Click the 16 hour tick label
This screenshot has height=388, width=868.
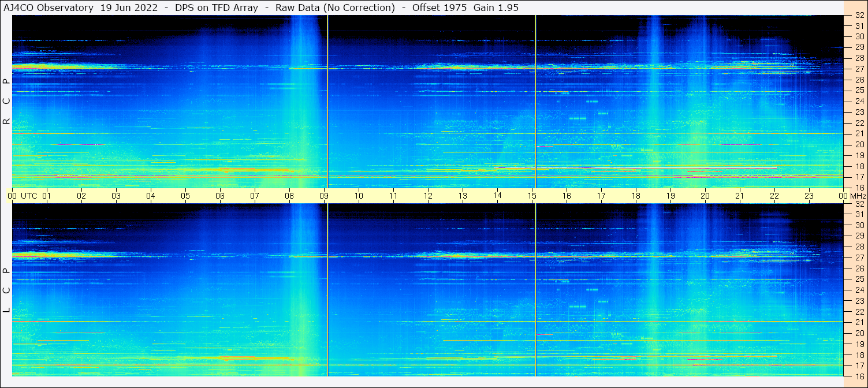click(567, 196)
